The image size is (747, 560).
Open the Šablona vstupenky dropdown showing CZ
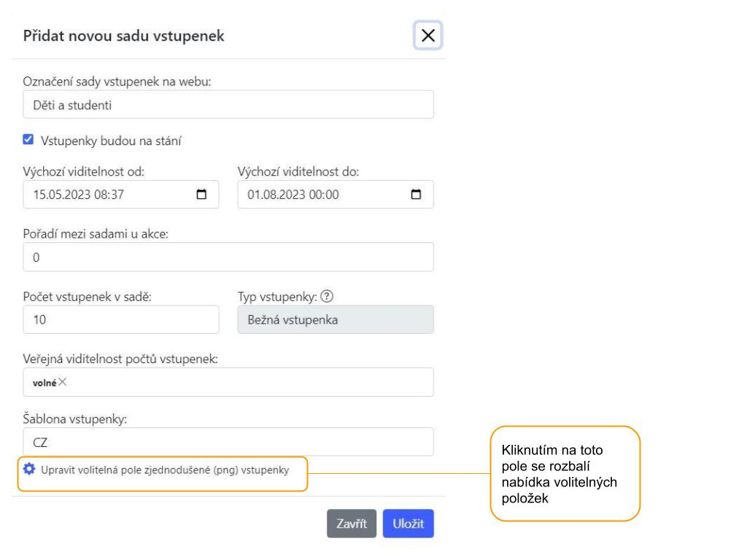point(228,442)
